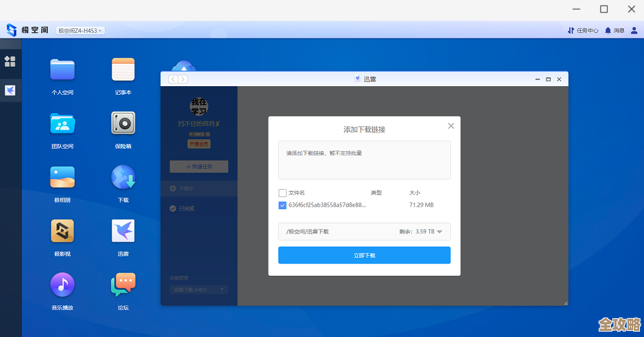The image size is (644, 337).
Task: Close the 添加下载链接 dialog
Action: tap(451, 126)
